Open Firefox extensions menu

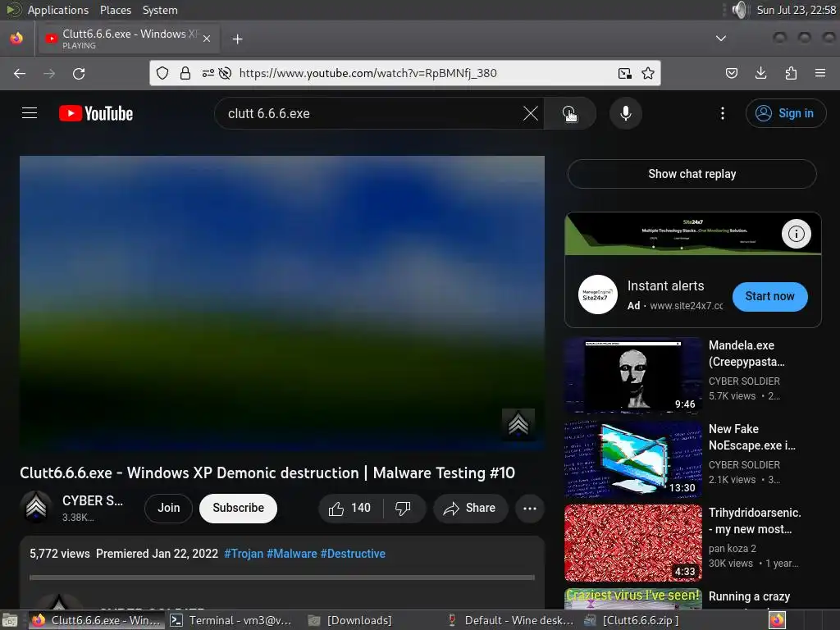(791, 73)
